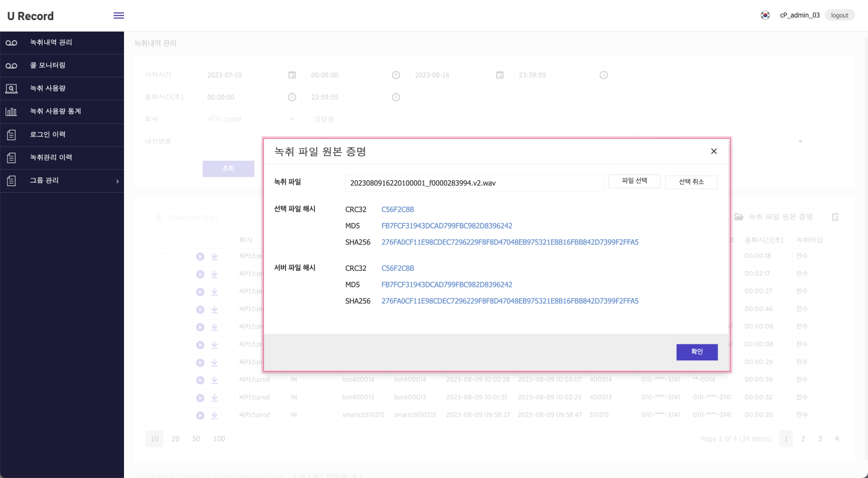Close the recording file verification dialog
868x478 pixels.
coord(714,151)
